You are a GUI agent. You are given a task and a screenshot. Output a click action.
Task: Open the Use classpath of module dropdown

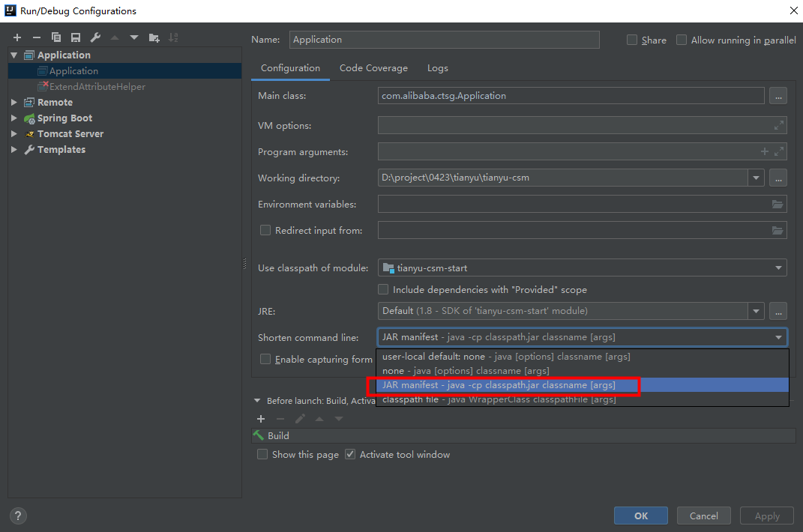778,267
